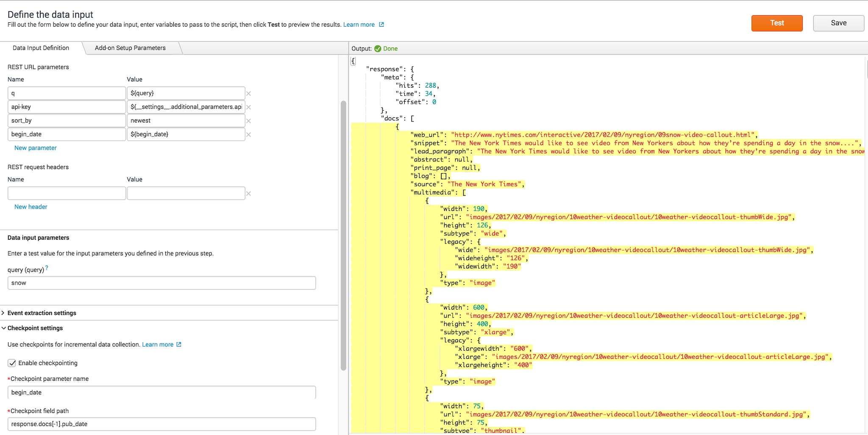
Task: Edit the ${query} value field
Action: (x=186, y=93)
